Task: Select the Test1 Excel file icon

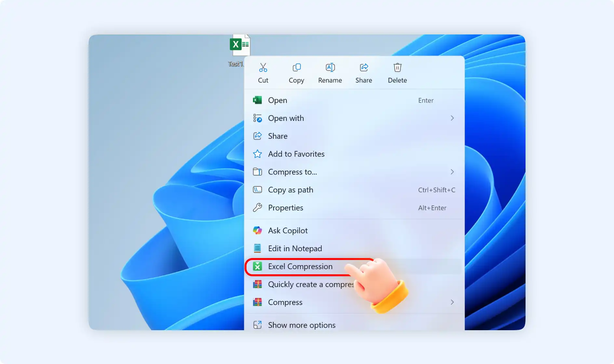Action: 240,45
